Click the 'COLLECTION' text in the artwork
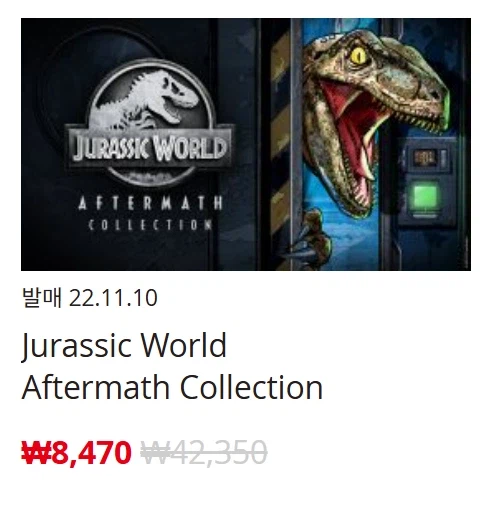The image size is (483, 512). tap(151, 225)
